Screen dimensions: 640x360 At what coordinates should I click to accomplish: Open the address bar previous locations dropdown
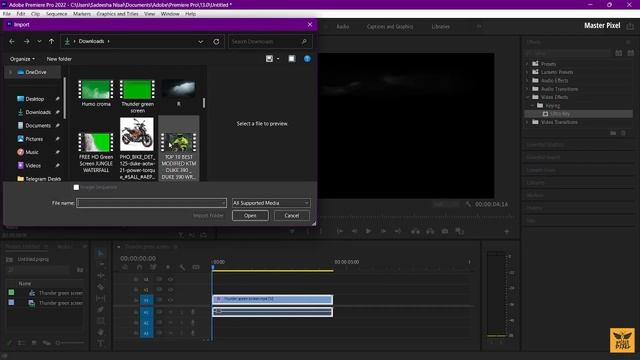pos(200,42)
